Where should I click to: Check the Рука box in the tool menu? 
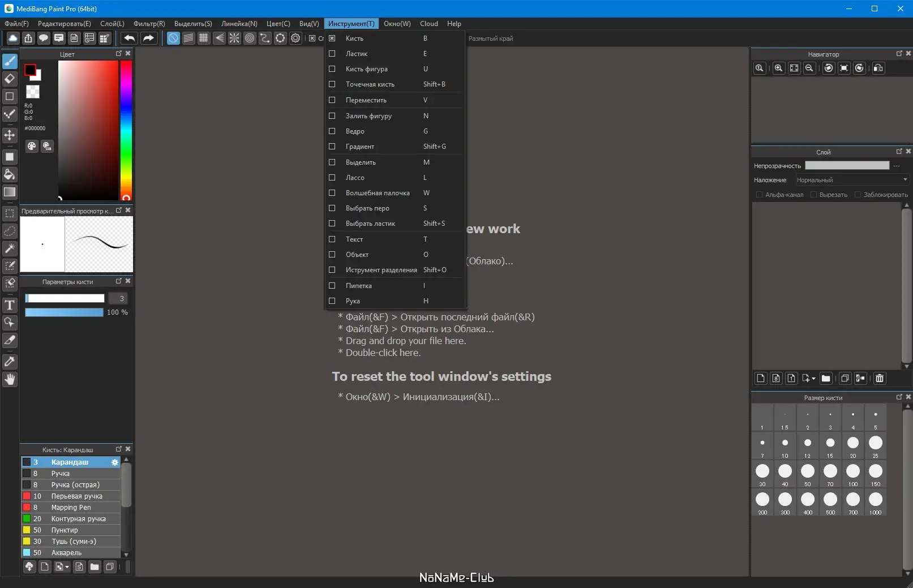[332, 301]
